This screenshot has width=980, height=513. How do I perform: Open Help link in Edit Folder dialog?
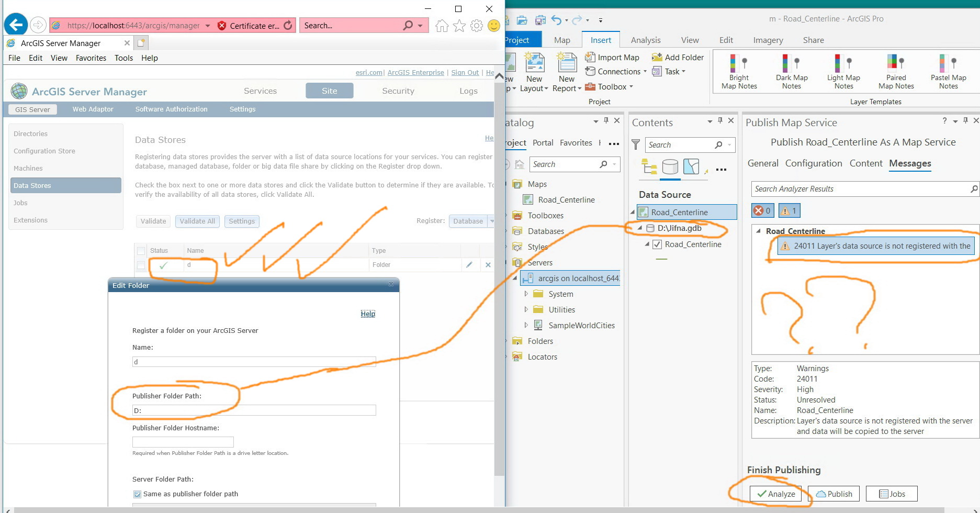click(368, 314)
